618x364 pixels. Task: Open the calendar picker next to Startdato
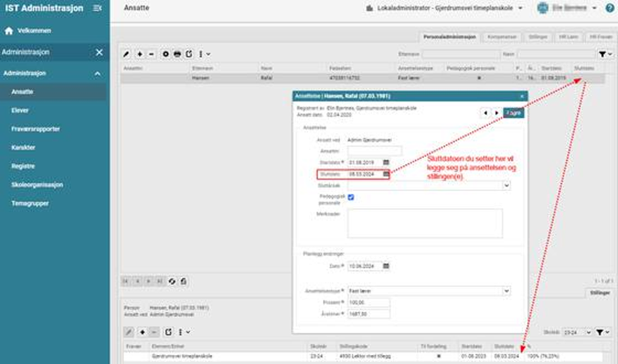pos(386,162)
